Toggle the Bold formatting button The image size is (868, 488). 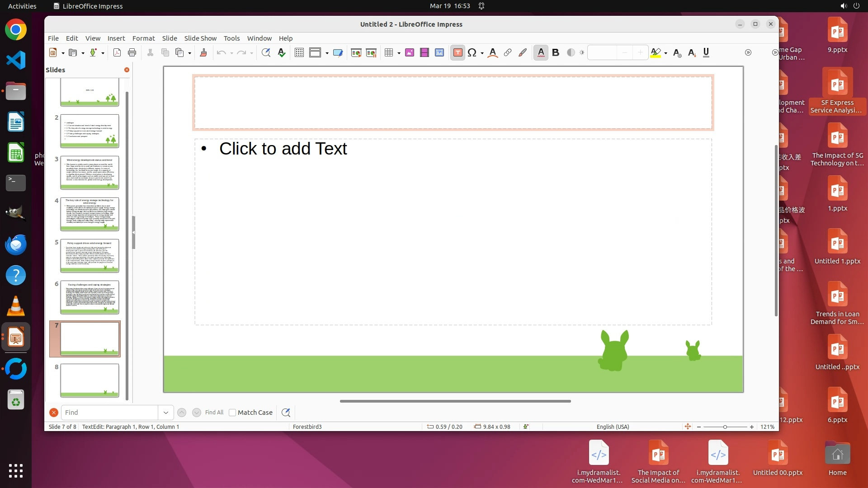click(x=556, y=53)
